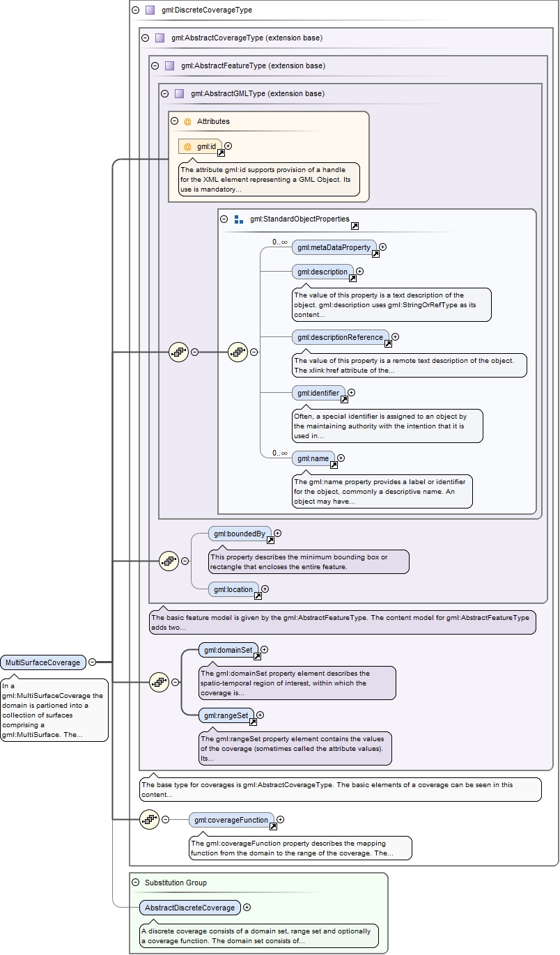Viewport: 560px width, 955px height.
Task: Click the gml:AbstractCoverageType type icon
Action: pos(160,38)
